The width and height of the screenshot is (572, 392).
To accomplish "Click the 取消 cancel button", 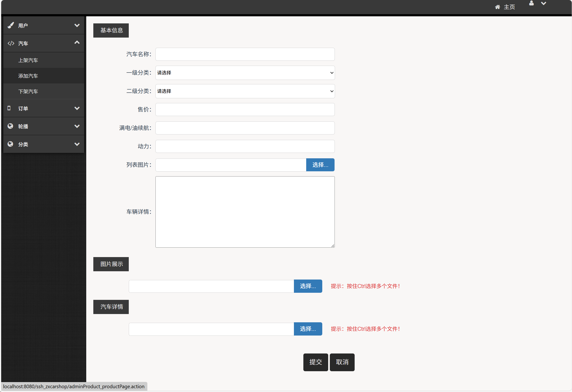I will 342,362.
